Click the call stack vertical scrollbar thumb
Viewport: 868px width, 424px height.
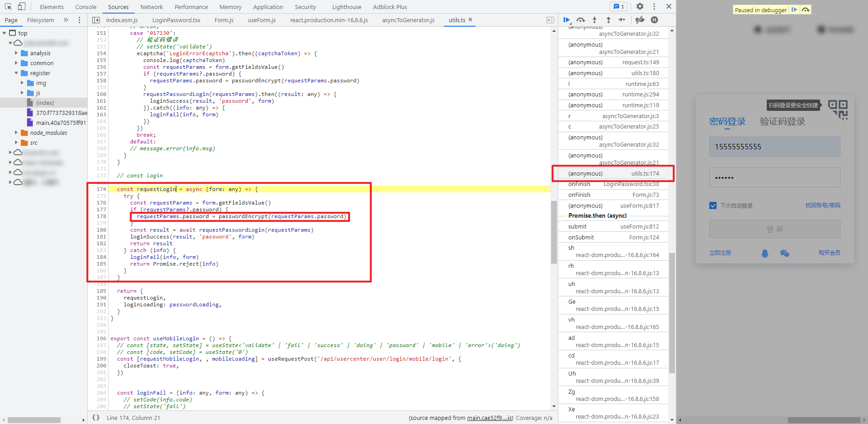pos(672,313)
